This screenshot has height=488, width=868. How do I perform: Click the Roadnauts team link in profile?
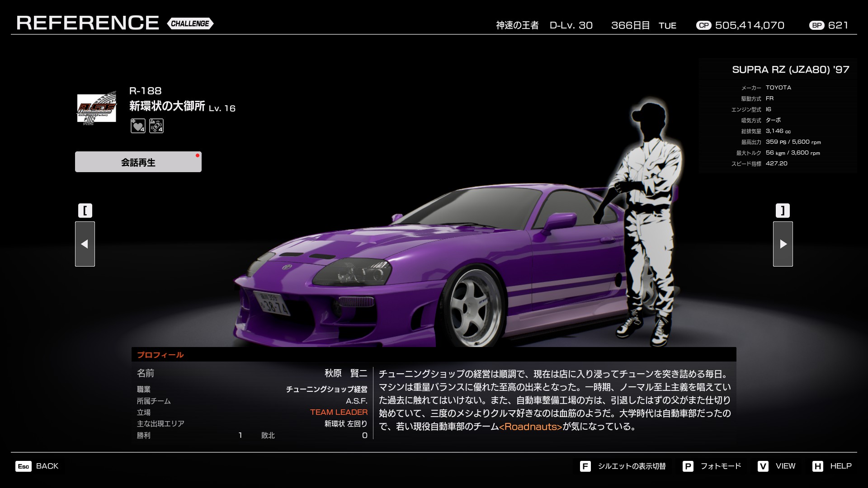(531, 427)
